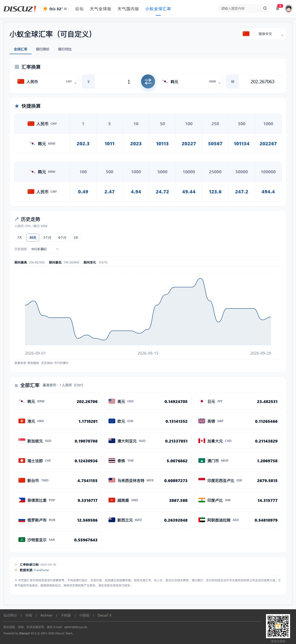This screenshot has height=644, width=296.
Task: Follow the Frankfurter data source link
Action: coord(41,570)
